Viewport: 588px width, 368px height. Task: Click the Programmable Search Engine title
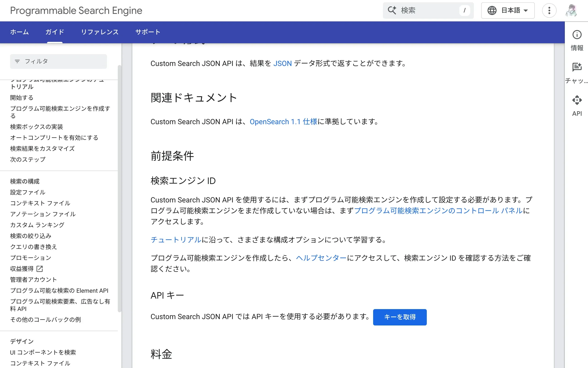pos(76,10)
